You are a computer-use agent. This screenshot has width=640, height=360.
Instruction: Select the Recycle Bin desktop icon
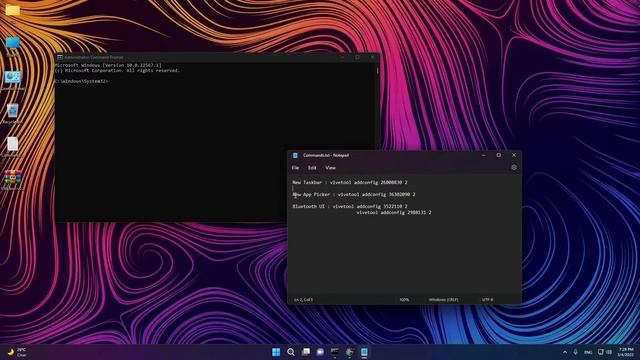point(13,111)
